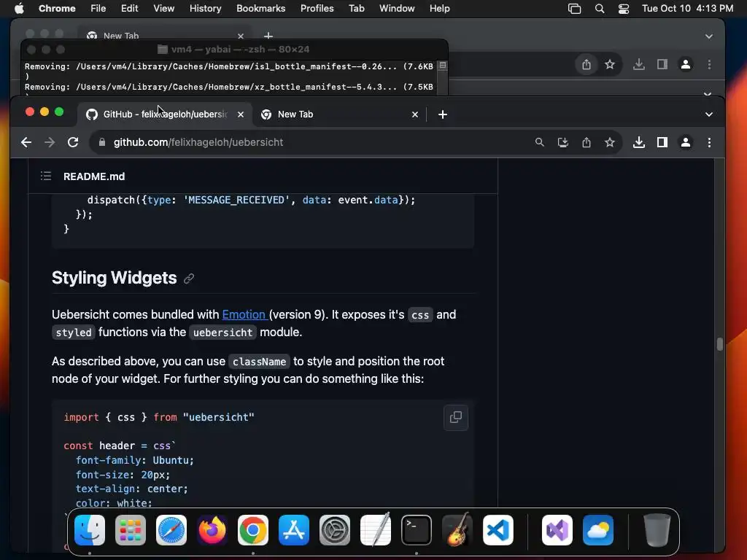This screenshot has width=747, height=560.
Task: Open profile icon in background Chrome window
Action: coord(686,64)
